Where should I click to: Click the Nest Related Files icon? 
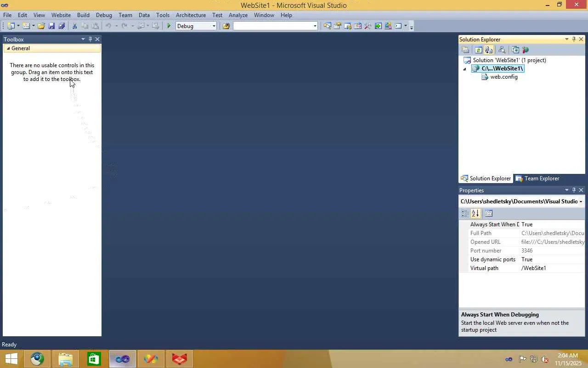489,50
